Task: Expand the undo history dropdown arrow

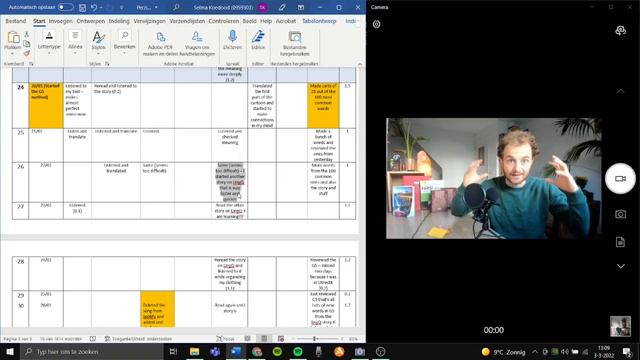Action: tap(101, 7)
